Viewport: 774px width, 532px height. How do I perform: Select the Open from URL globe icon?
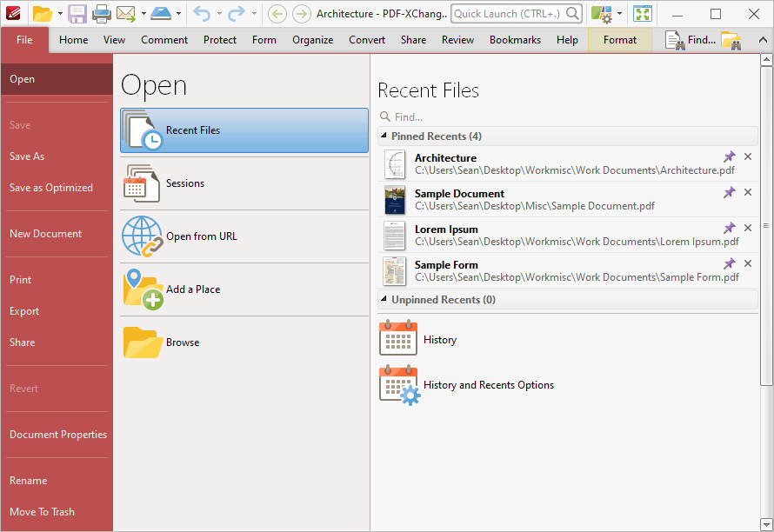coord(142,236)
